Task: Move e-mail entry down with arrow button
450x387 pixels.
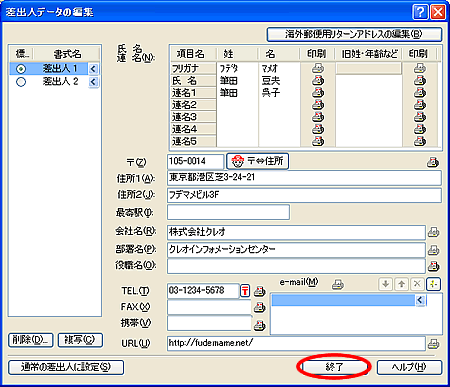Action: click(x=386, y=284)
